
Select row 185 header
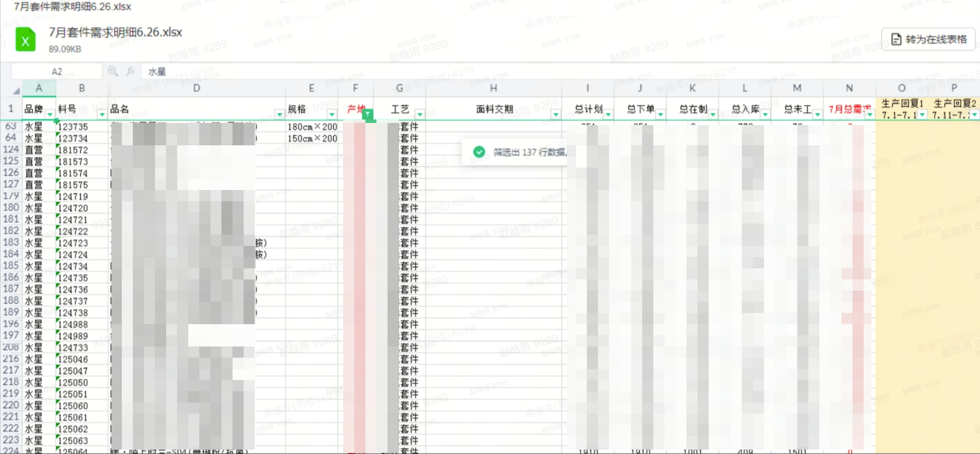click(x=11, y=266)
